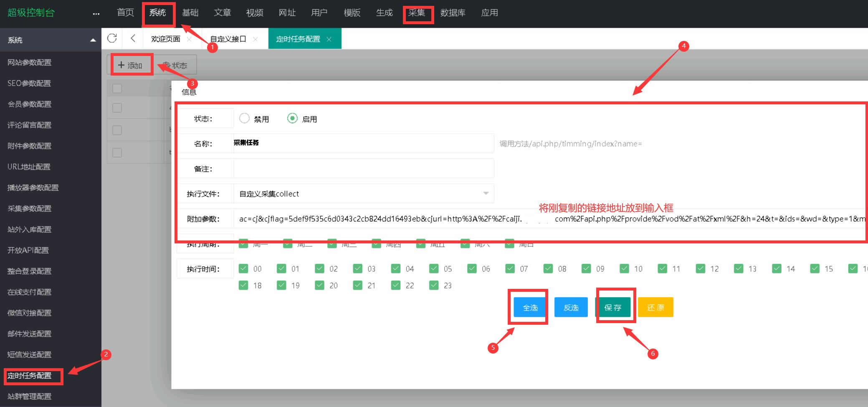Uncheck the hour 23 checkbox

point(434,285)
